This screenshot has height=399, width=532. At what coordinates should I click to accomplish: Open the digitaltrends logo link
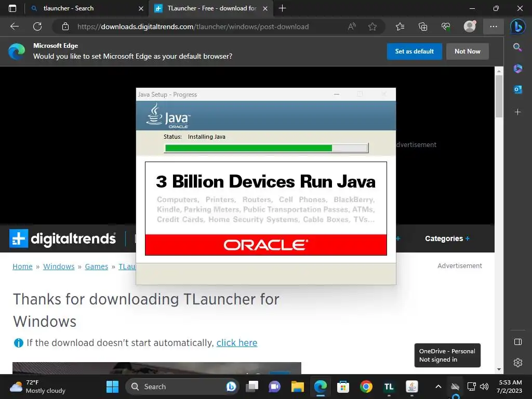(x=62, y=238)
